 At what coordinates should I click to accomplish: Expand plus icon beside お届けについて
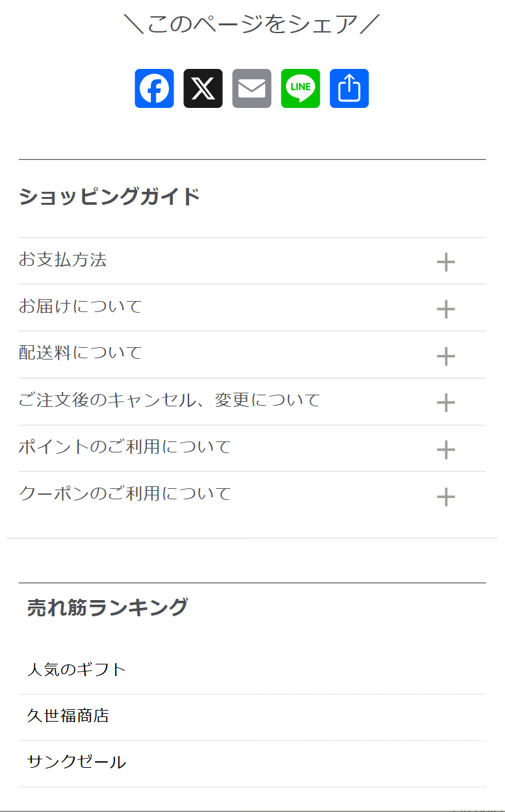coord(445,309)
